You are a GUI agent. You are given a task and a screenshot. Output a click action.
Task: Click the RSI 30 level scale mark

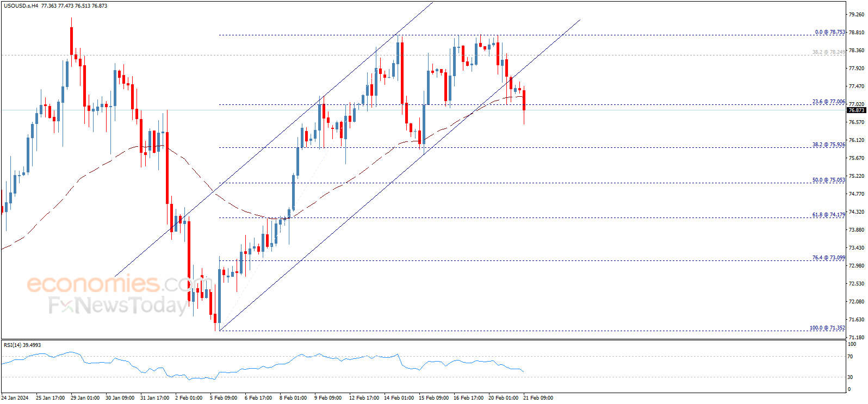(x=852, y=377)
